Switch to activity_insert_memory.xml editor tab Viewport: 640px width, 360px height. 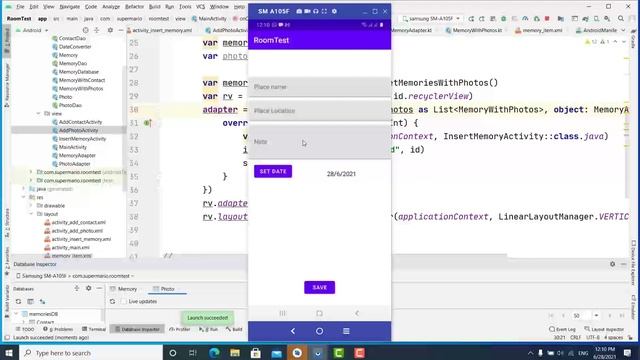[160, 30]
